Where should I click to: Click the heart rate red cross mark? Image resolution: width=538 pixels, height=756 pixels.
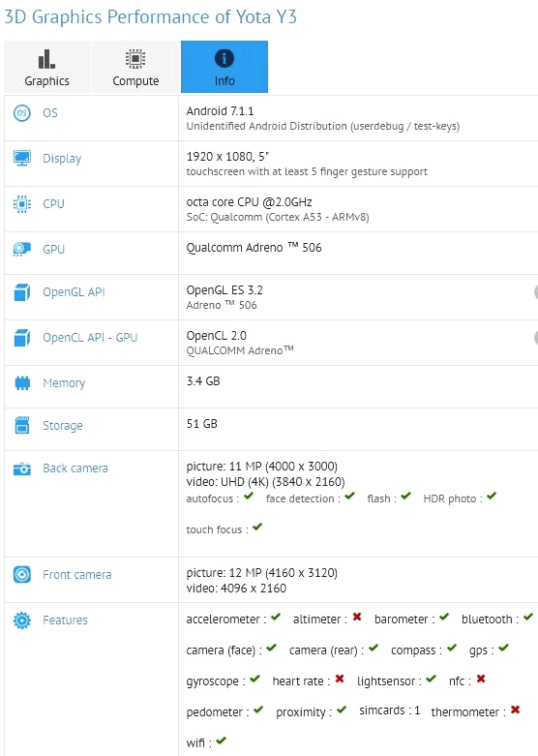[x=340, y=679]
